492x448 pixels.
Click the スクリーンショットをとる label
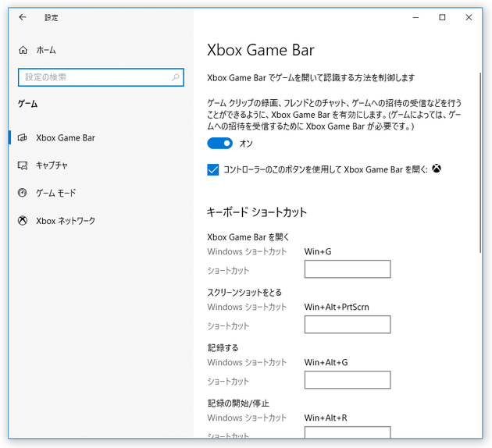click(x=244, y=293)
